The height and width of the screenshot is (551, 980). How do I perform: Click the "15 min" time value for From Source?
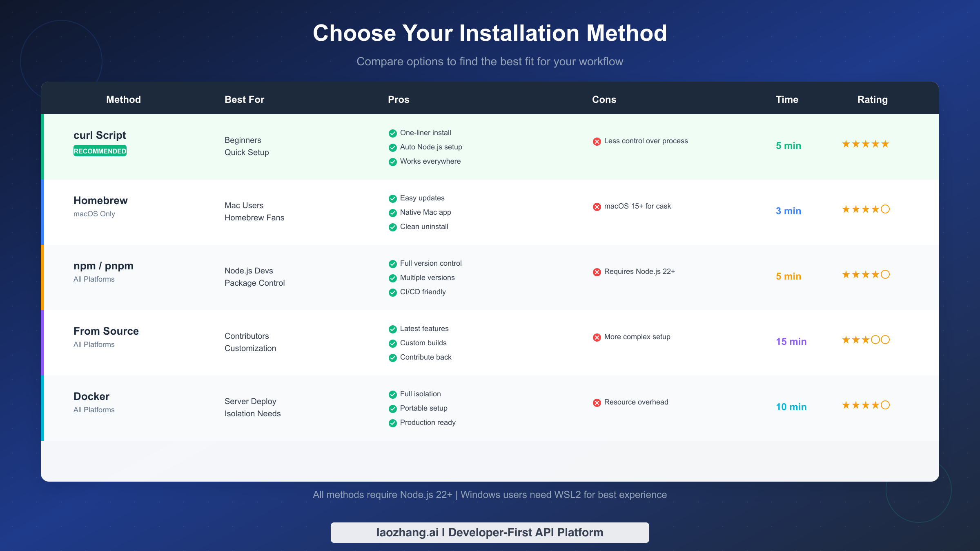(x=791, y=341)
